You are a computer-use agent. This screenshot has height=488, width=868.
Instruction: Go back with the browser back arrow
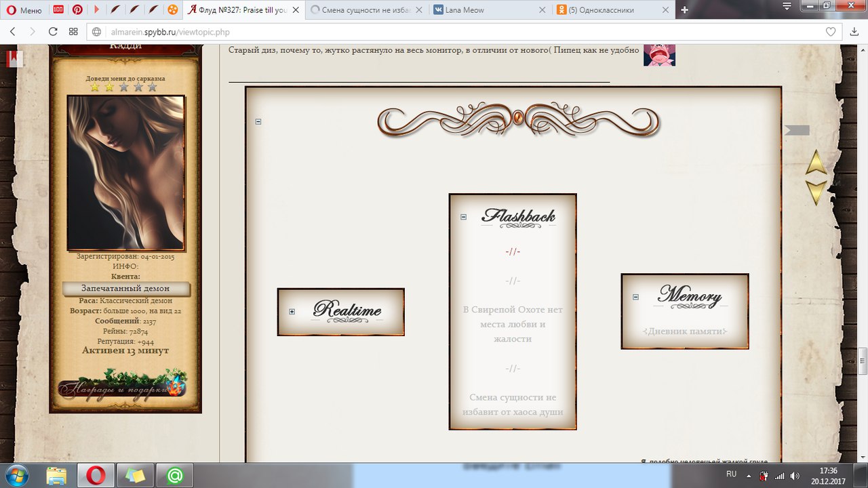click(x=13, y=32)
